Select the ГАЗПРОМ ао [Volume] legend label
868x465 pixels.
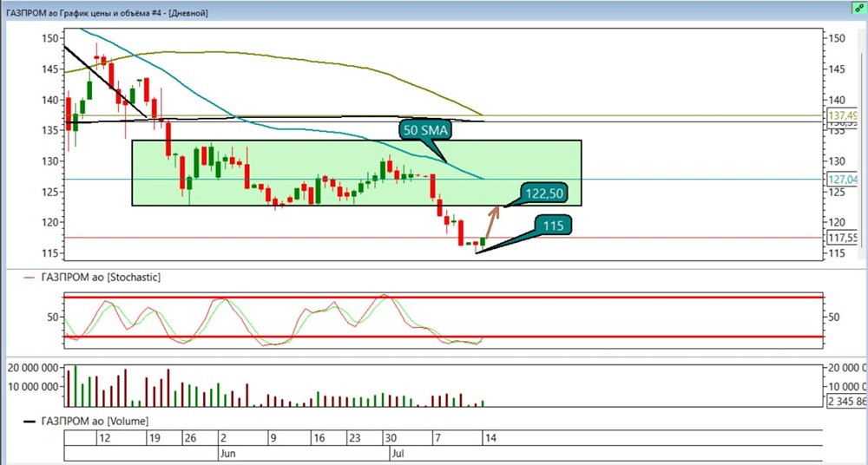(95, 422)
